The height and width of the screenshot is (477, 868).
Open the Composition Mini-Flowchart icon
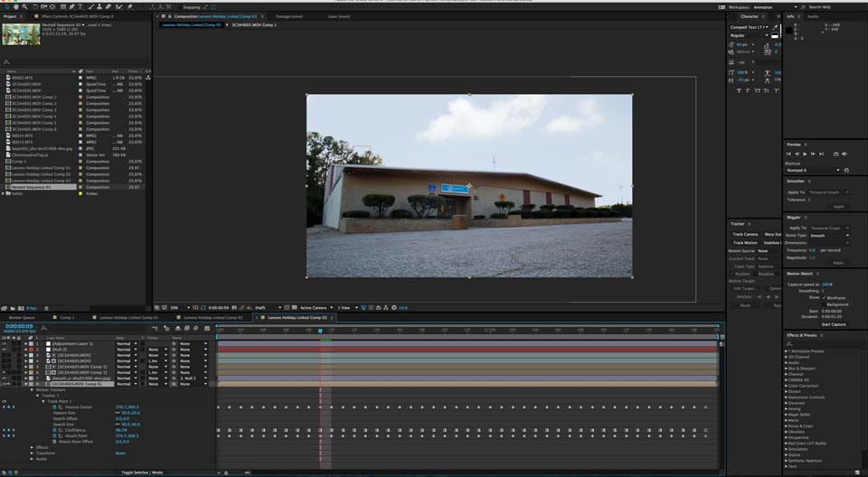pyautogui.click(x=155, y=329)
